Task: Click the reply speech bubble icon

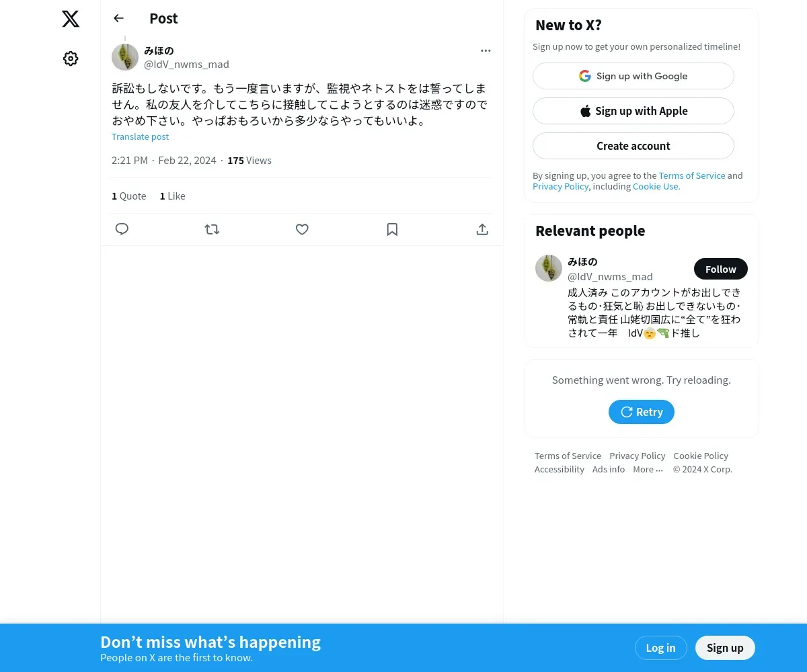Action: (x=122, y=229)
